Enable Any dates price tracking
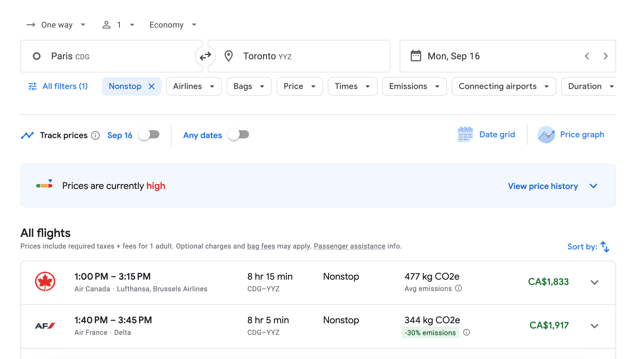 [239, 135]
